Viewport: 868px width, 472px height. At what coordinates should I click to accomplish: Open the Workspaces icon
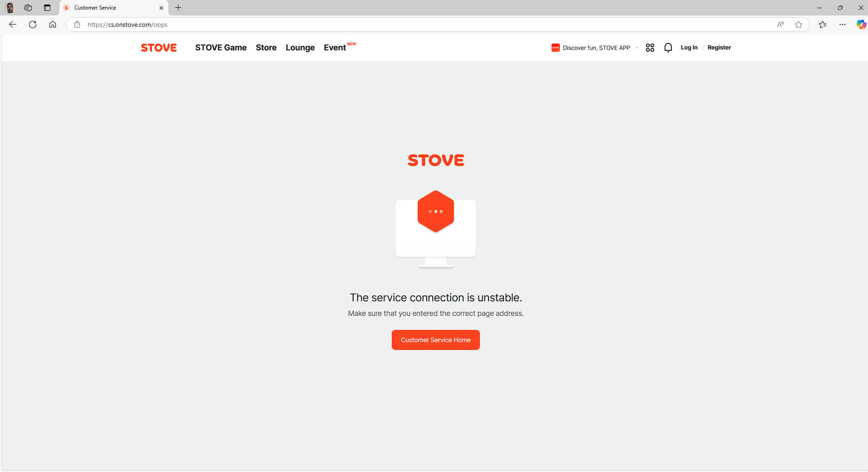(x=28, y=8)
